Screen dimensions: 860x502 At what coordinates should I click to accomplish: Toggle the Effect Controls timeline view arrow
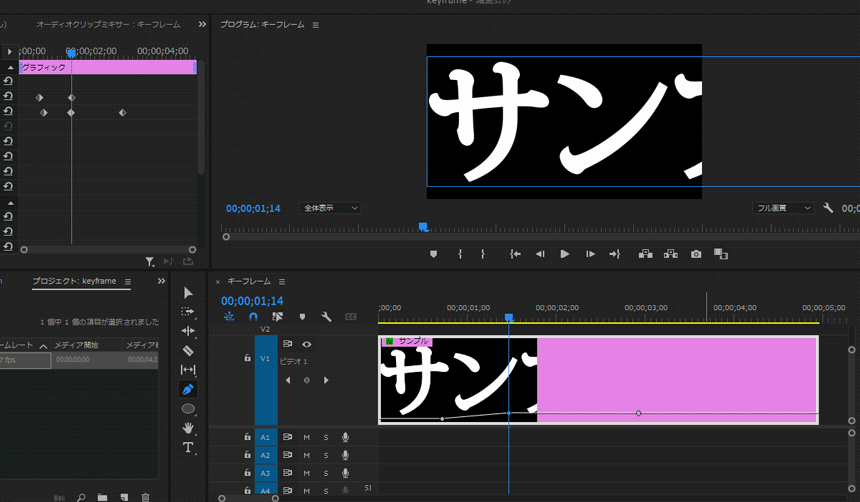9,52
